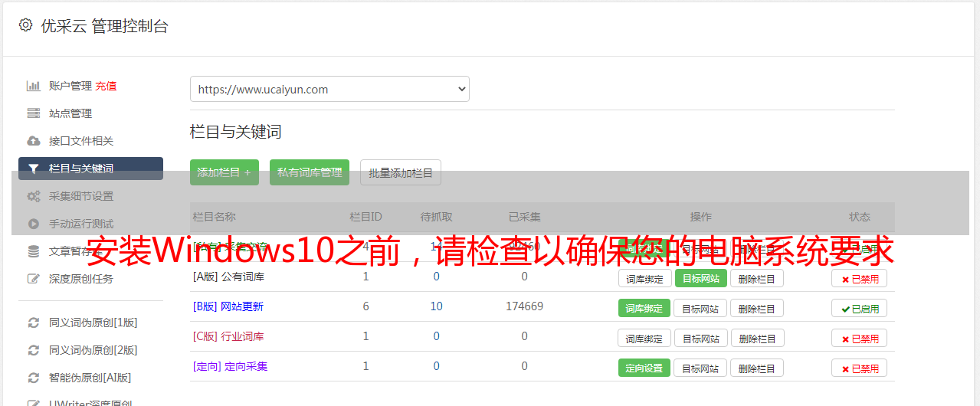This screenshot has width=980, height=406.
Task: Click the edit icon for 深度原创任务
Action: pos(33,279)
